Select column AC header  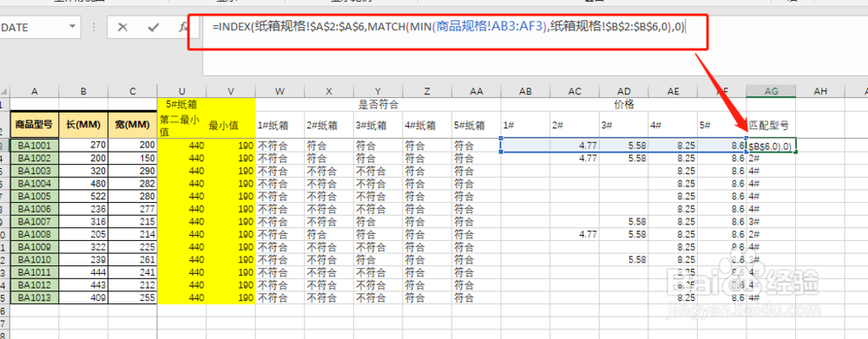tap(575, 92)
